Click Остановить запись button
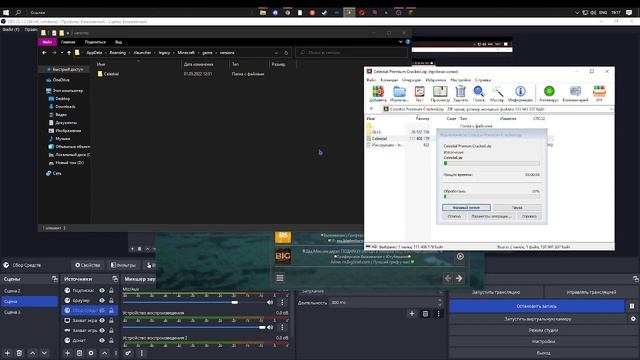The image size is (640, 360). pyautogui.click(x=536, y=306)
